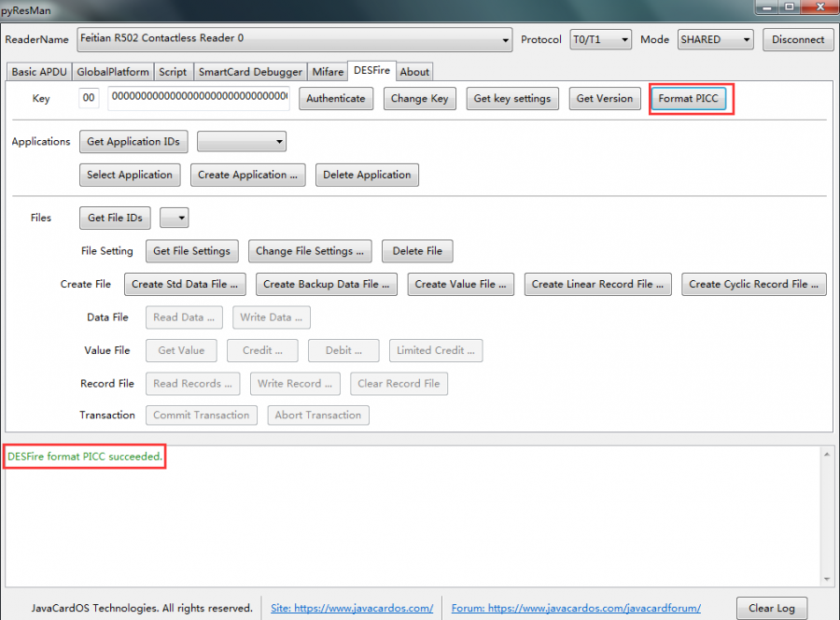Image resolution: width=840 pixels, height=620 pixels.
Task: Switch to the GlobalPlatform tab
Action: click(113, 72)
